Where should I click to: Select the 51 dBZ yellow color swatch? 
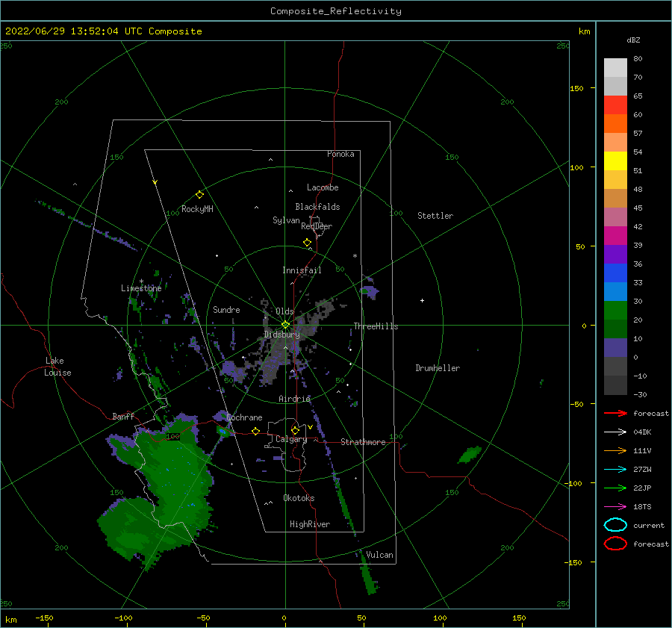(615, 161)
